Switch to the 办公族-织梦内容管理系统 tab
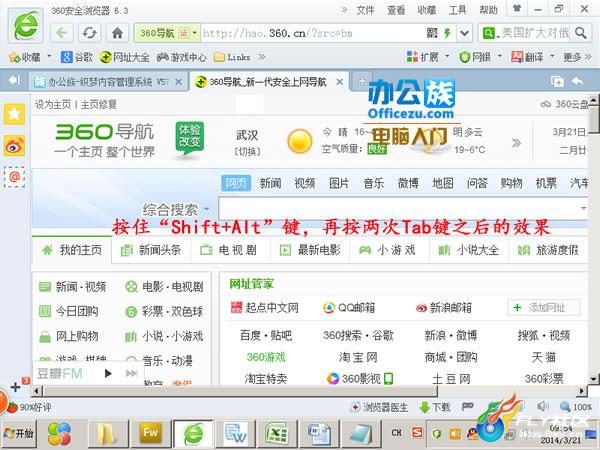Viewport: 600px width, 450px height. tap(108, 82)
